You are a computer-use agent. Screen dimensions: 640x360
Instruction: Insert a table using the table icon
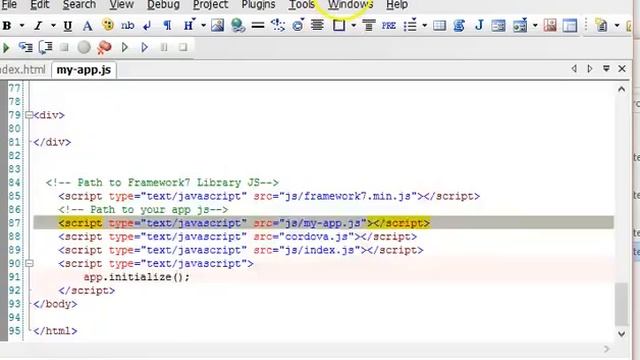point(439,26)
